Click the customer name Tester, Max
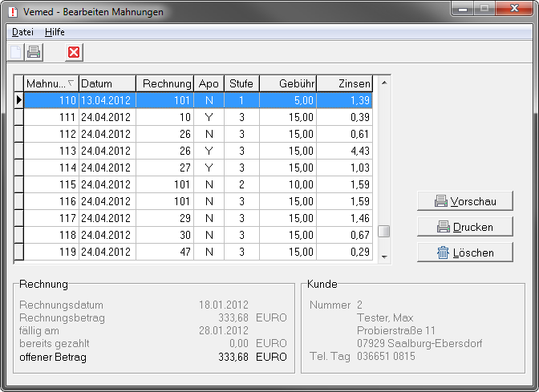 385,317
